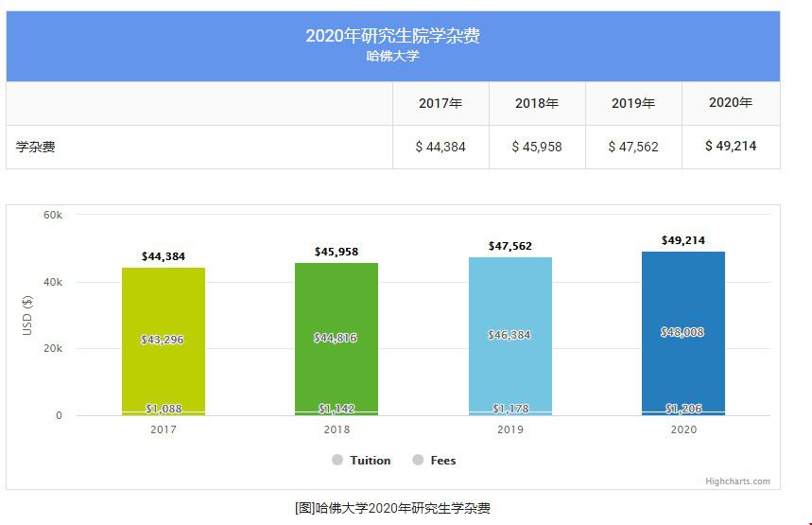Click the chart caption [图]哈佛大学2020年研究生学杂费
The width and height of the screenshot is (812, 525).
(x=392, y=508)
